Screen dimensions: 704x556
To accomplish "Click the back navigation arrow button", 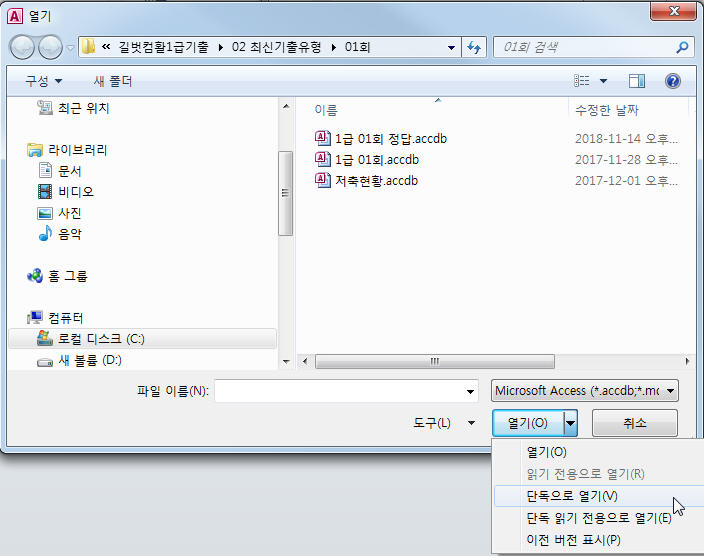I will coord(22,47).
